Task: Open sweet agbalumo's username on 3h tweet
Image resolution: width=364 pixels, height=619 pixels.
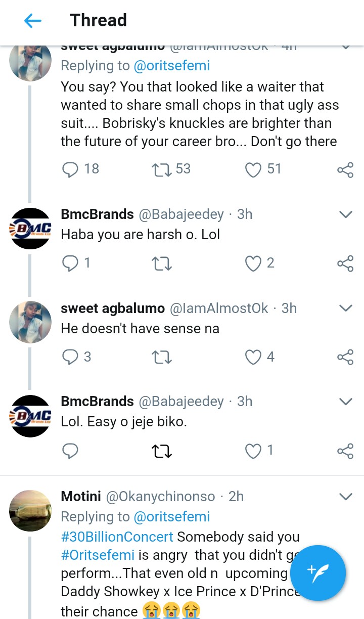Action: (x=112, y=308)
